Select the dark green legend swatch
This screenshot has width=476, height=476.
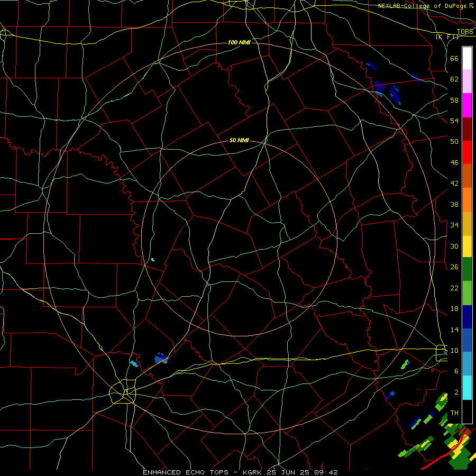(x=467, y=269)
